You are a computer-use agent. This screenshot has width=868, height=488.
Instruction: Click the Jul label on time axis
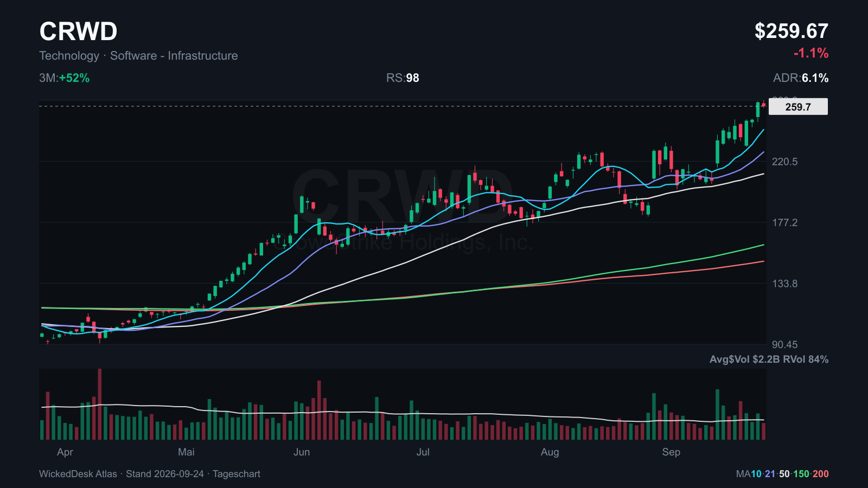point(423,452)
